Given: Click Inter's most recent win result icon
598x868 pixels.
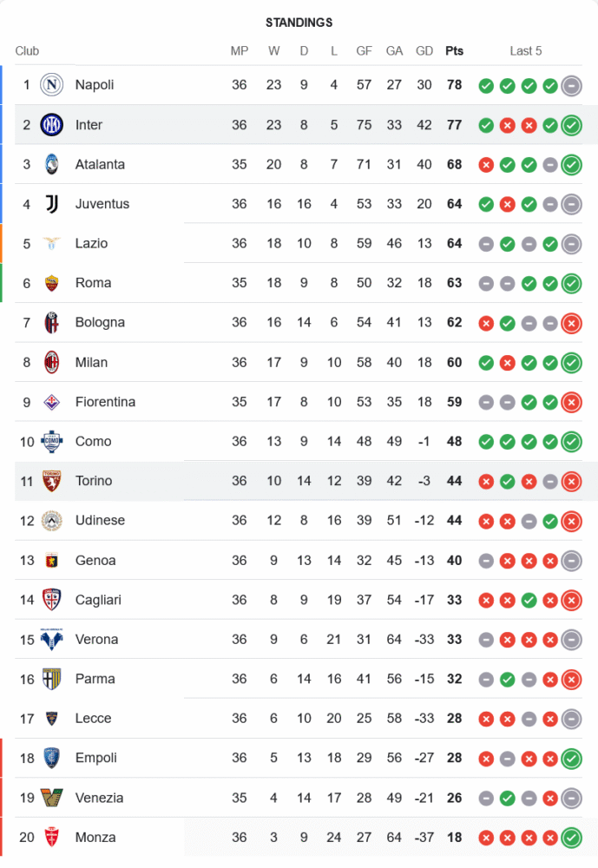Looking at the screenshot, I should point(571,125).
